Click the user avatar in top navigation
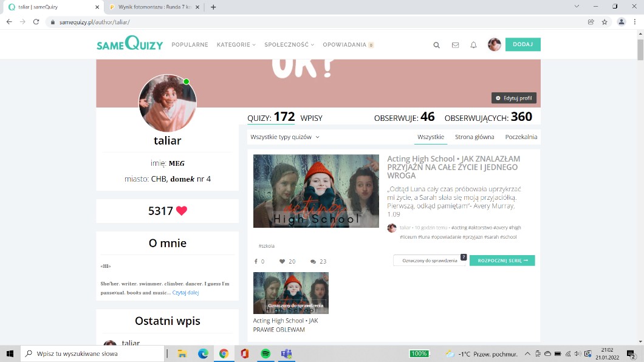 coord(494,44)
